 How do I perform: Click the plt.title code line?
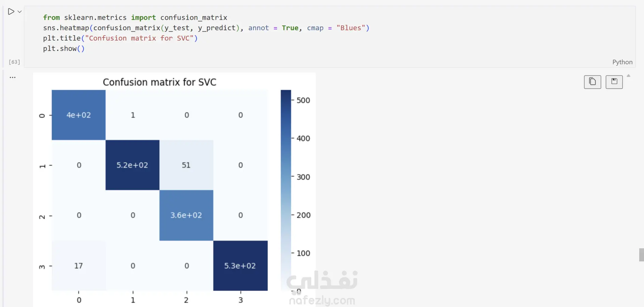[120, 38]
